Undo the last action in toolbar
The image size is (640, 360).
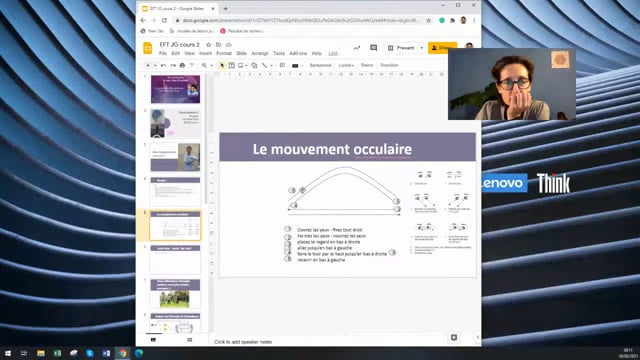pos(164,65)
